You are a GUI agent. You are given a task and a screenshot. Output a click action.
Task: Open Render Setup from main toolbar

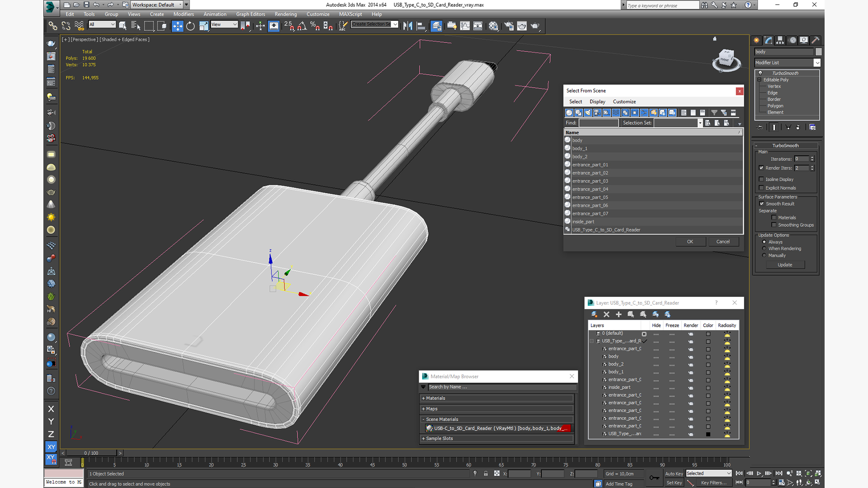click(x=509, y=26)
